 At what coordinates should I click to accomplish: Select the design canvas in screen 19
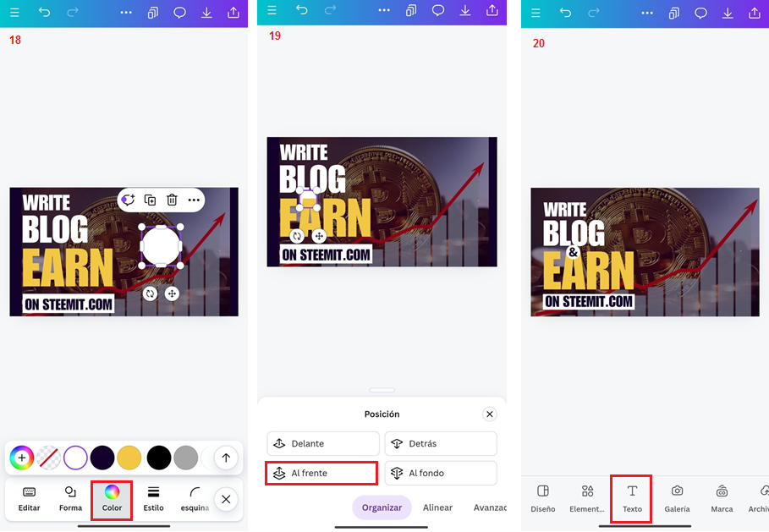[x=382, y=202]
